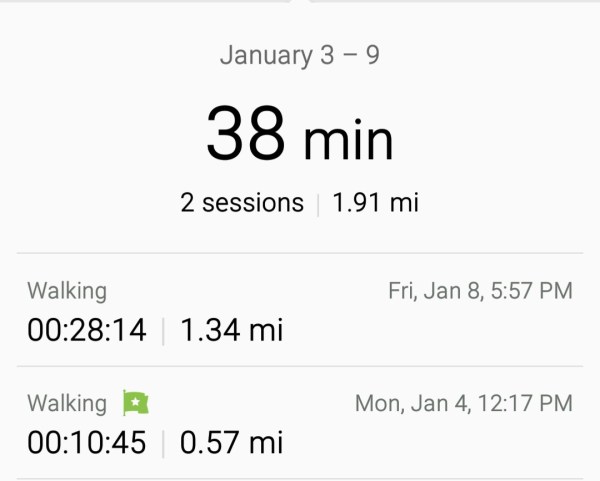
Task: Click the 2 sessions summary text
Action: click(242, 203)
